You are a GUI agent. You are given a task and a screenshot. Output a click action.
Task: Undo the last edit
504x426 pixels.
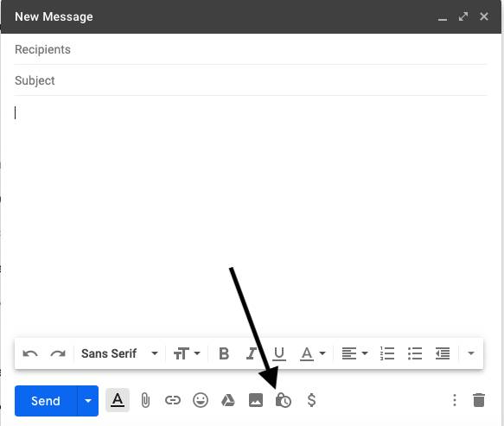30,353
